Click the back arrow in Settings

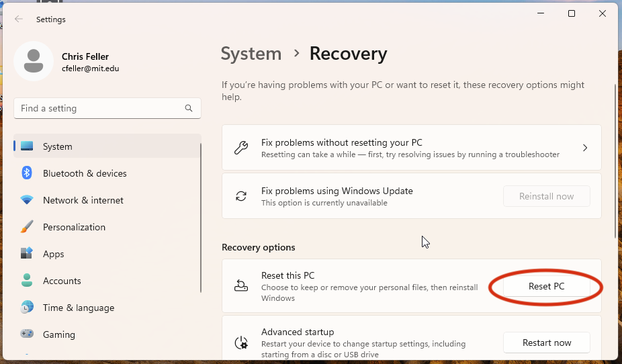pyautogui.click(x=19, y=19)
